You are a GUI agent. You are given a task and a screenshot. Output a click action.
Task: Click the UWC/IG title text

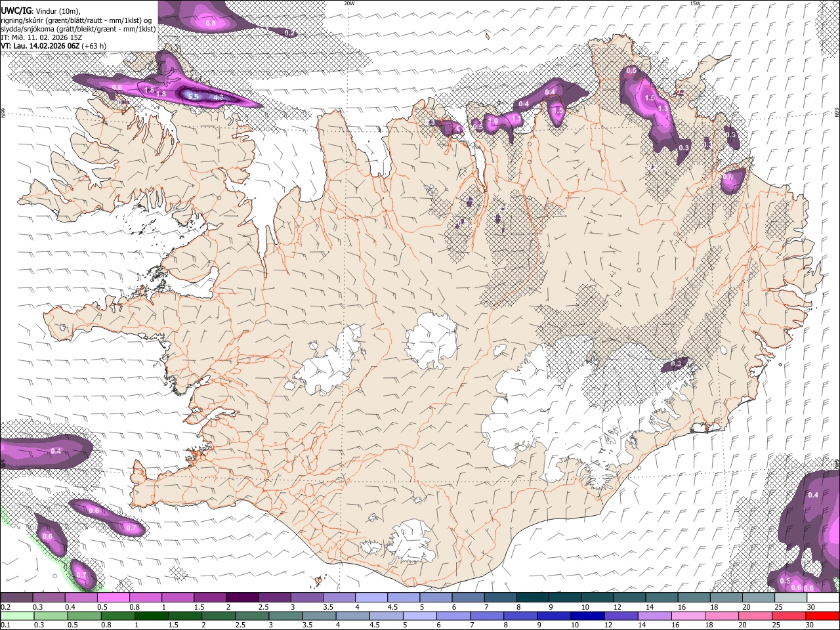pyautogui.click(x=16, y=10)
